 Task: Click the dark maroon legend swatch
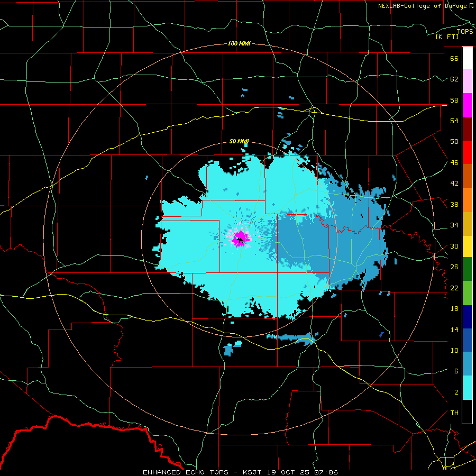(x=467, y=129)
